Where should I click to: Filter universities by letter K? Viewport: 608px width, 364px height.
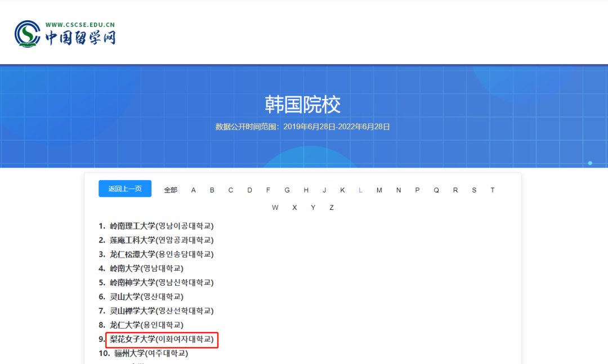click(342, 190)
